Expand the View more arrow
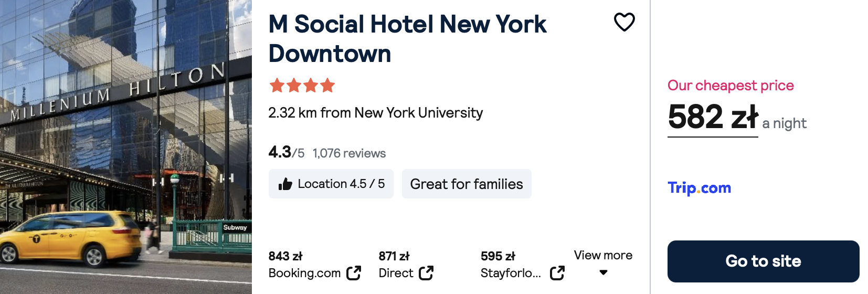This screenshot has width=868, height=294. (603, 272)
